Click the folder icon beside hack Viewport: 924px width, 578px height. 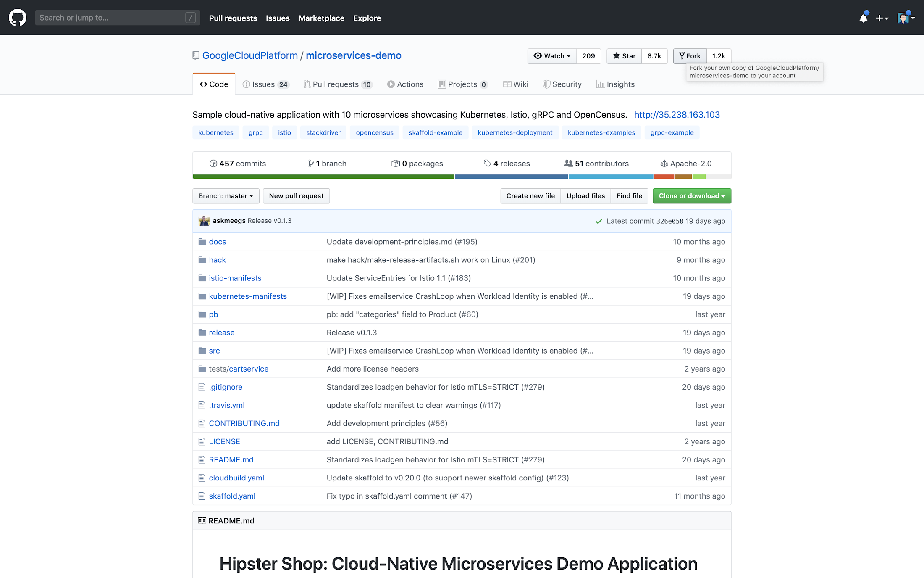pyautogui.click(x=202, y=260)
